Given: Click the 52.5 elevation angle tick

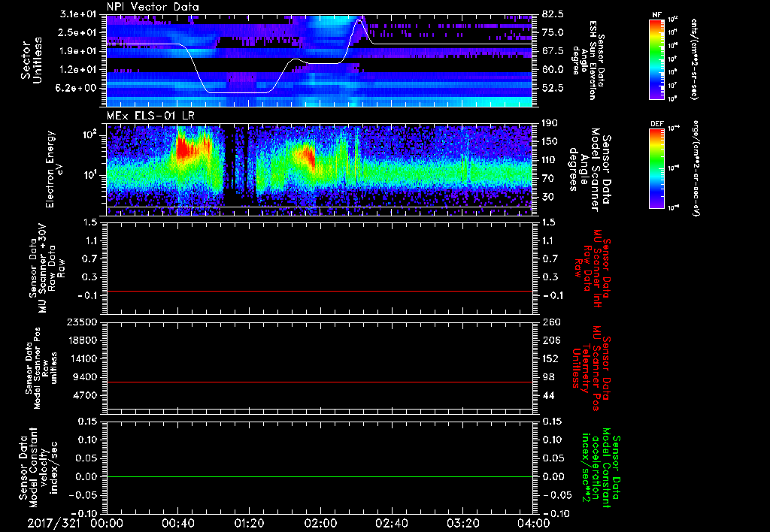Looking at the screenshot, I should click(553, 89).
